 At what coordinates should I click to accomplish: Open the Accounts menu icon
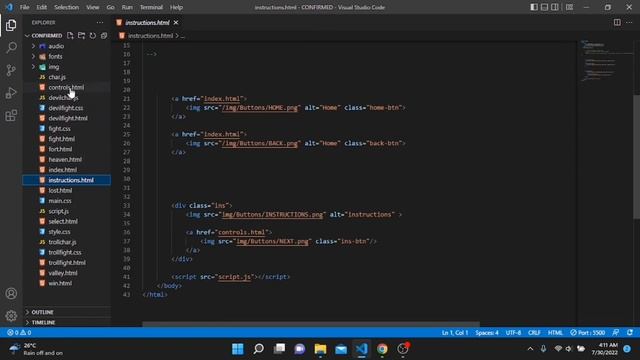11,293
